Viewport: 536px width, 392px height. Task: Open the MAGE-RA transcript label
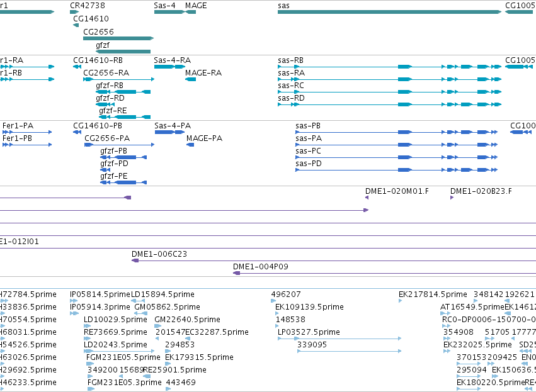[x=203, y=73]
